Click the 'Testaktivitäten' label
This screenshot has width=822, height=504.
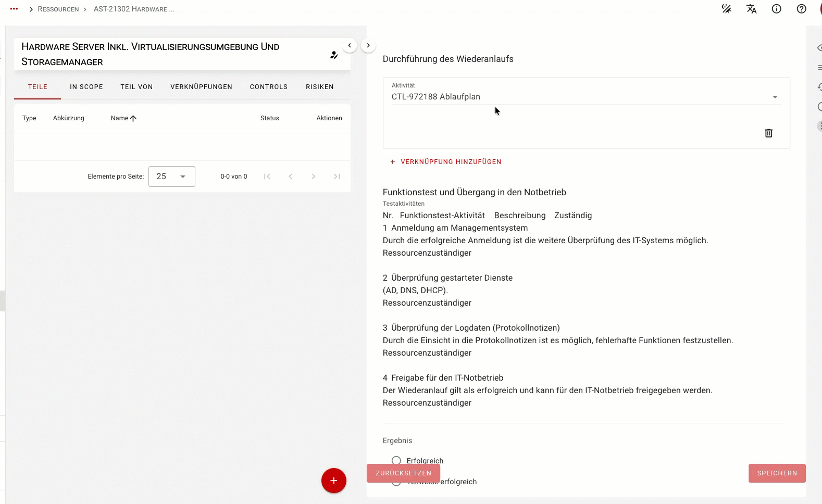coord(404,204)
